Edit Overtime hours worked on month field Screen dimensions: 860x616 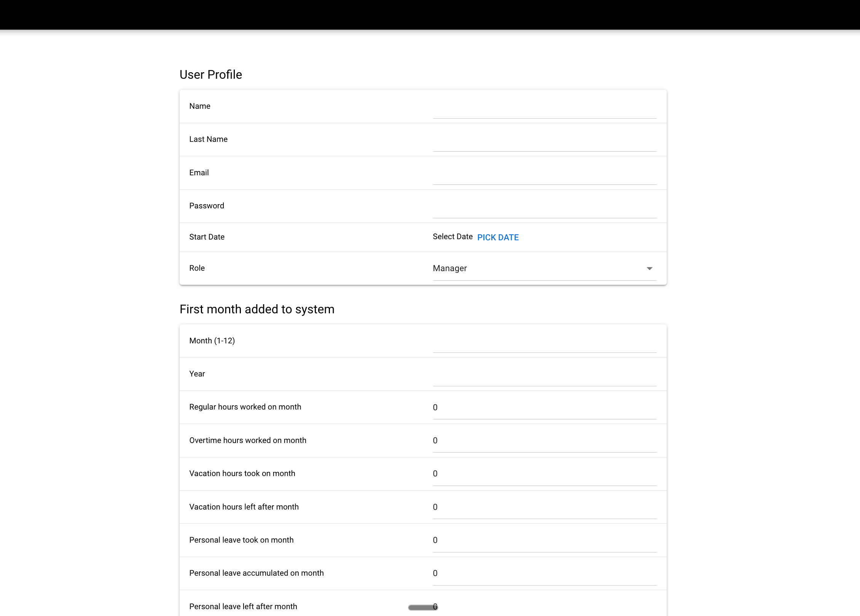545,440
